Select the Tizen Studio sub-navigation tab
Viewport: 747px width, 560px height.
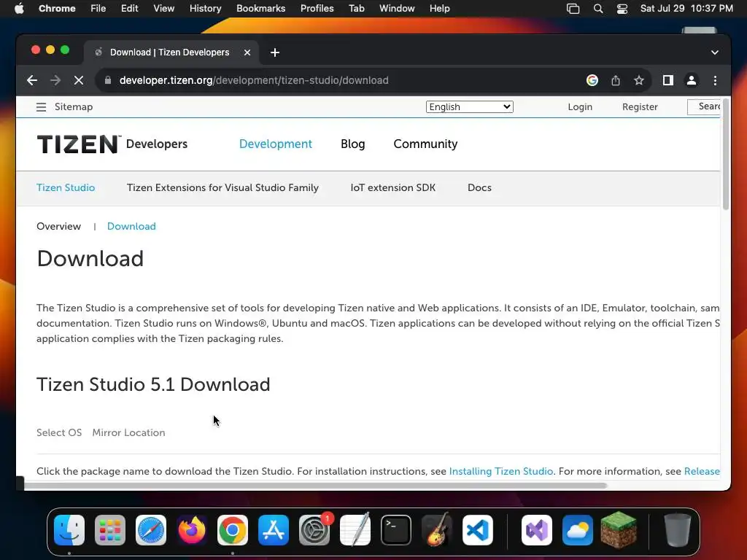(x=66, y=187)
